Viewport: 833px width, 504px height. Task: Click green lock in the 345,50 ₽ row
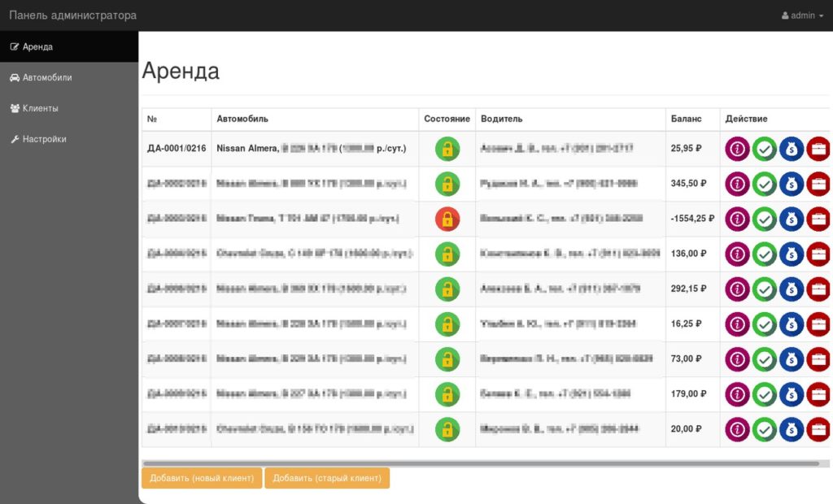pos(447,185)
